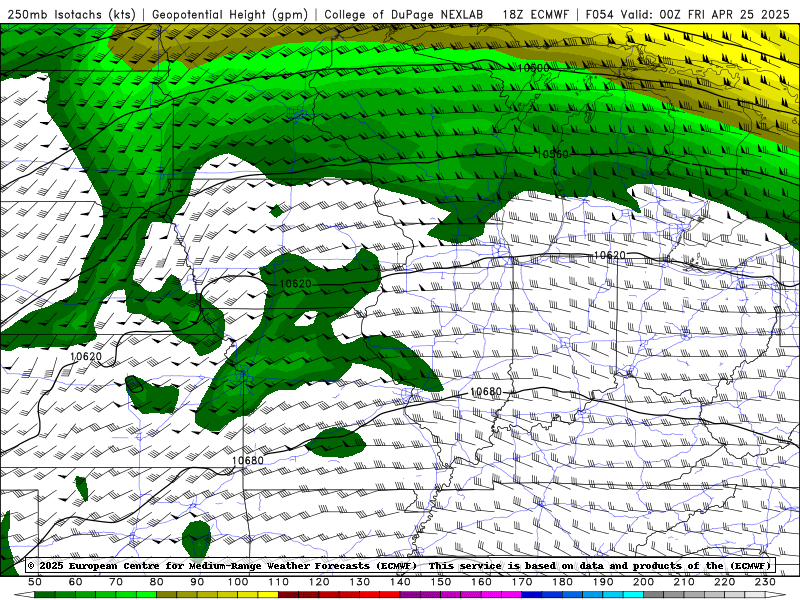800x600 pixels.
Task: Click the 180 value on the color scale
Action: tap(563, 582)
